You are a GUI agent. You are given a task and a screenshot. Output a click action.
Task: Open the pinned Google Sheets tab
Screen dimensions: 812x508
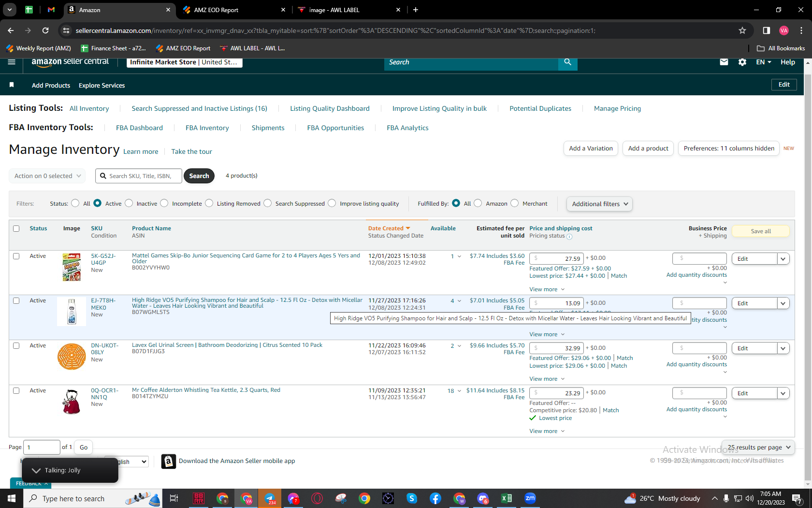pyautogui.click(x=29, y=10)
